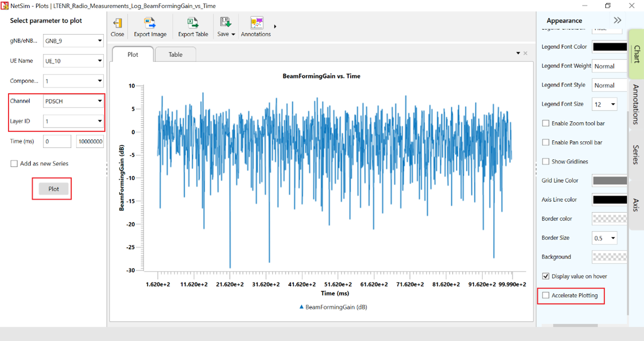
Task: Click the Export Image icon
Action: tap(150, 27)
